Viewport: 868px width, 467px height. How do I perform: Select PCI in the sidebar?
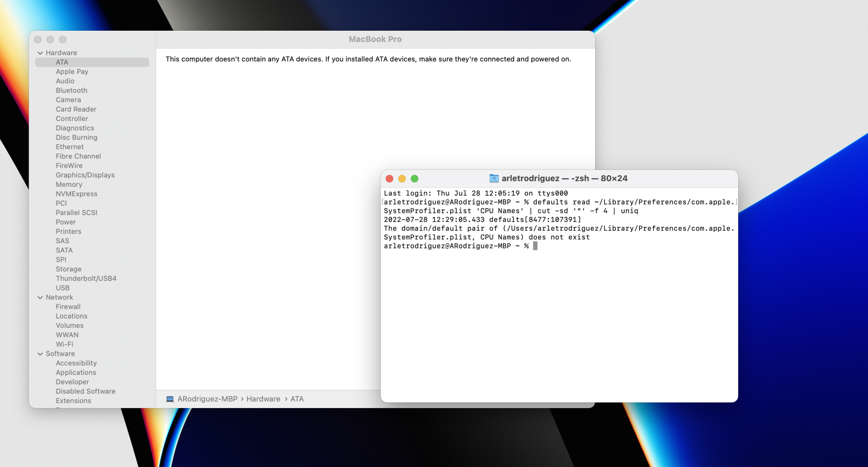[61, 203]
